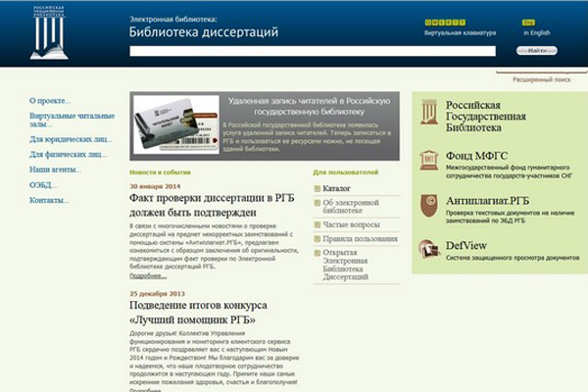Open the Фонд МФГС title link
This screenshot has width=588, height=392.
tap(476, 155)
